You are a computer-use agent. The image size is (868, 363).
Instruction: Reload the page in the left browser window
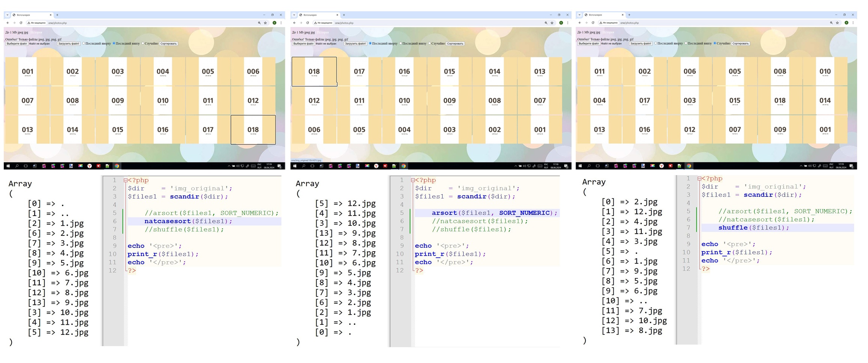coord(21,23)
